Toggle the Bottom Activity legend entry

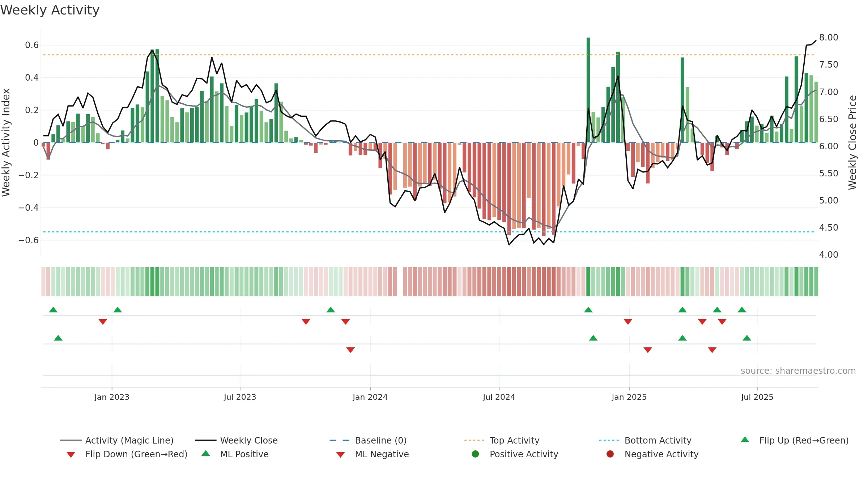645,440
